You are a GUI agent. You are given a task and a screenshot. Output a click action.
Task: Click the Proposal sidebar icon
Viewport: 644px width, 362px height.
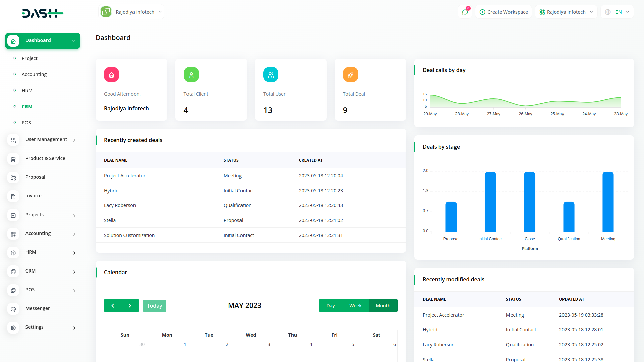click(x=13, y=178)
